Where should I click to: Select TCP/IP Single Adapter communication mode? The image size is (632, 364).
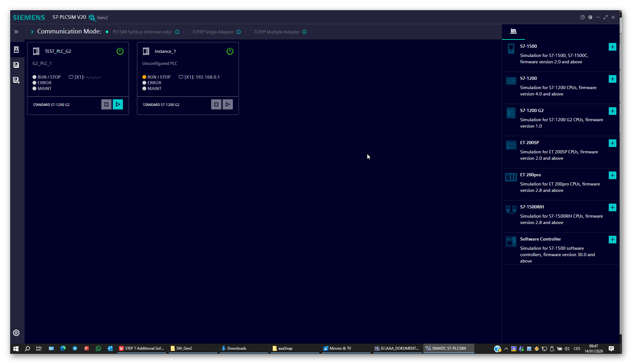pos(187,32)
